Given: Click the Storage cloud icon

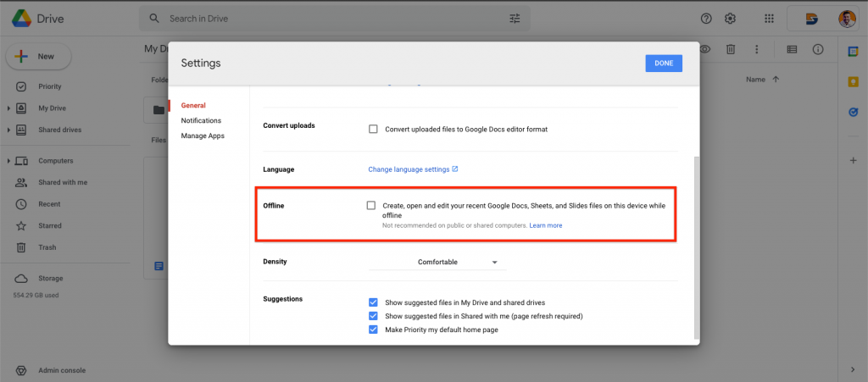Looking at the screenshot, I should [x=21, y=278].
